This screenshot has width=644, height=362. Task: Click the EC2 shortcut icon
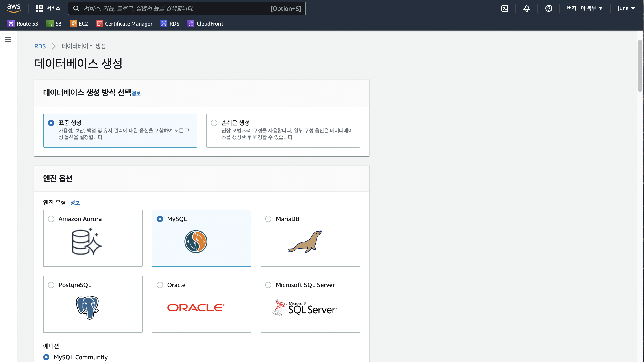73,24
